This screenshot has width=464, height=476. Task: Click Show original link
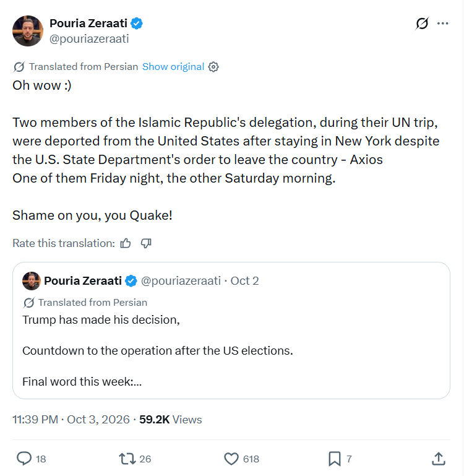pyautogui.click(x=173, y=67)
